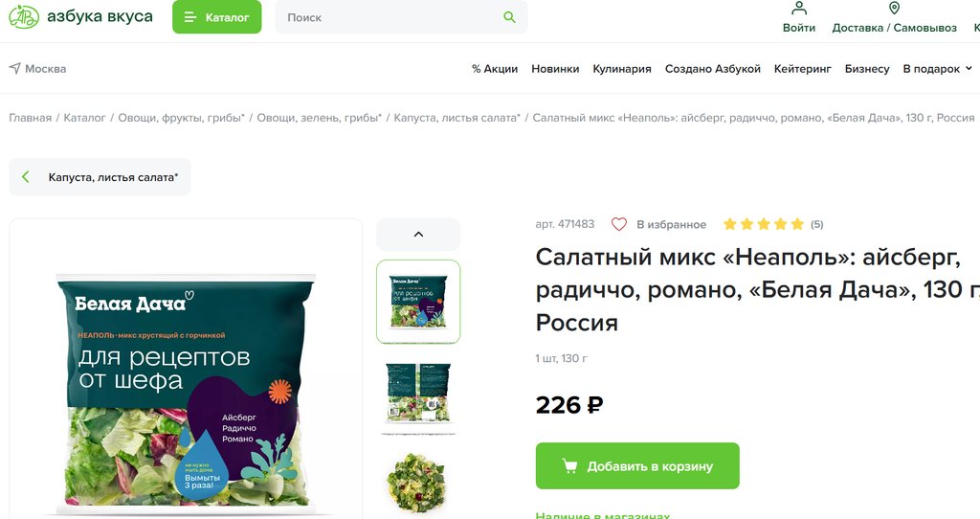Open the Создано Азбукой menu item
980x519 pixels.
click(712, 69)
